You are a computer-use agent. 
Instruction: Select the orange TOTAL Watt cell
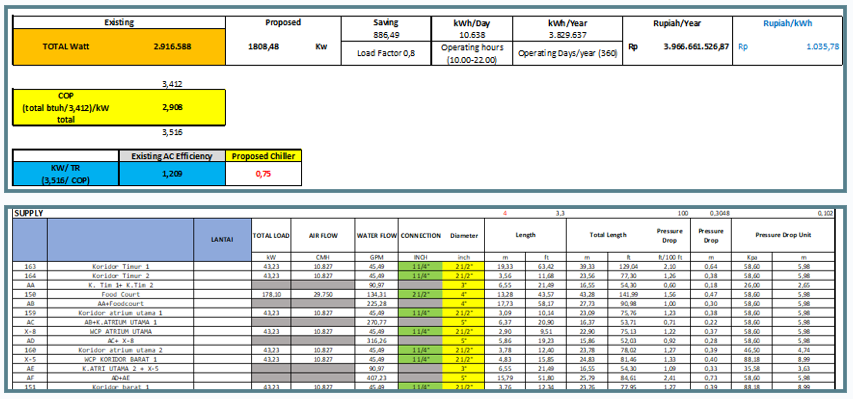click(119, 47)
